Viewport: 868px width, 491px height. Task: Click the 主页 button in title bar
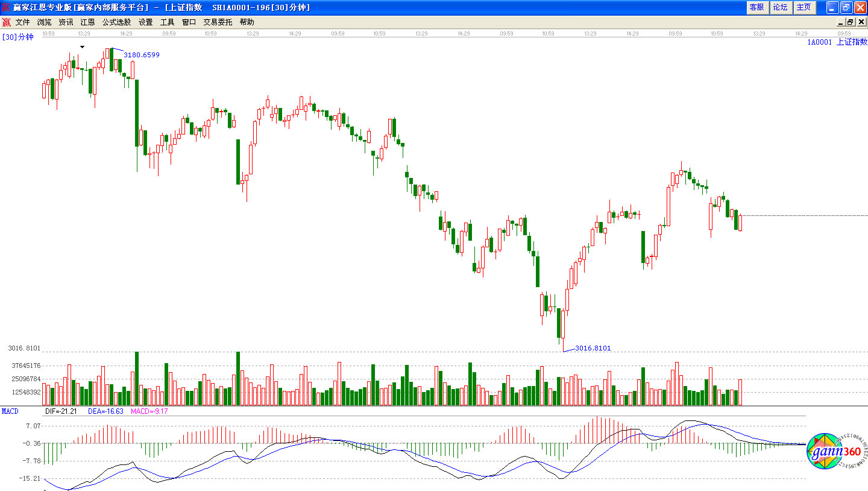click(x=804, y=7)
